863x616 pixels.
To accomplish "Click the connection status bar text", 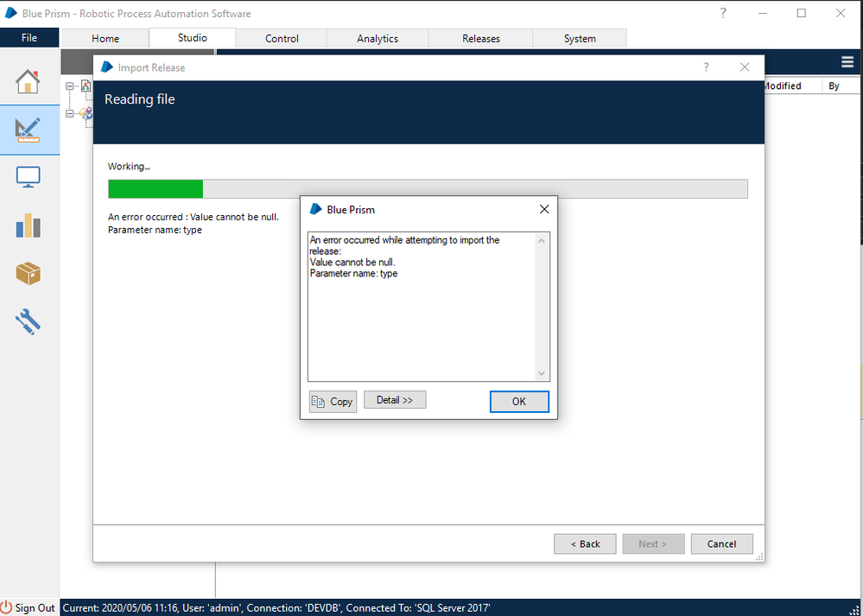I will coord(276,607).
